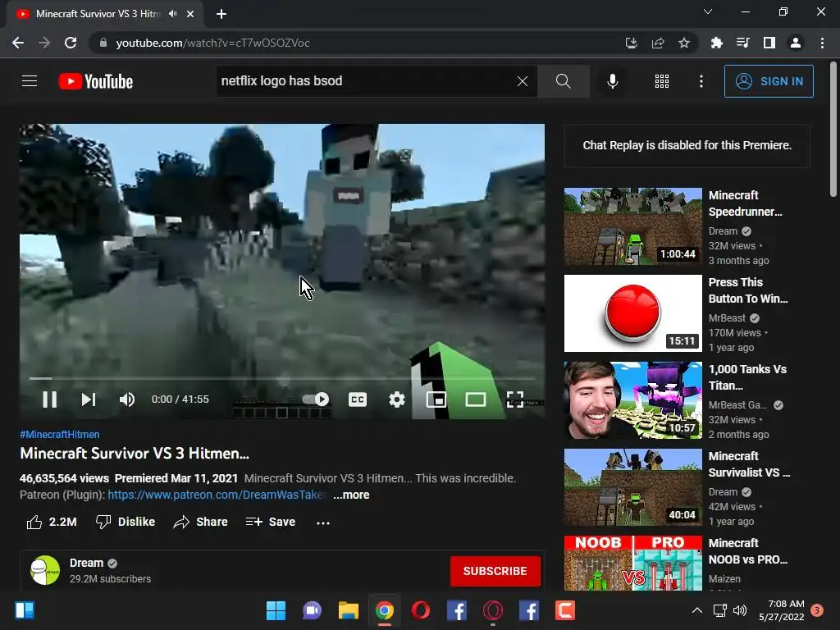Close the Minecraft Survivor tab
This screenshot has height=630, width=840.
point(190,14)
